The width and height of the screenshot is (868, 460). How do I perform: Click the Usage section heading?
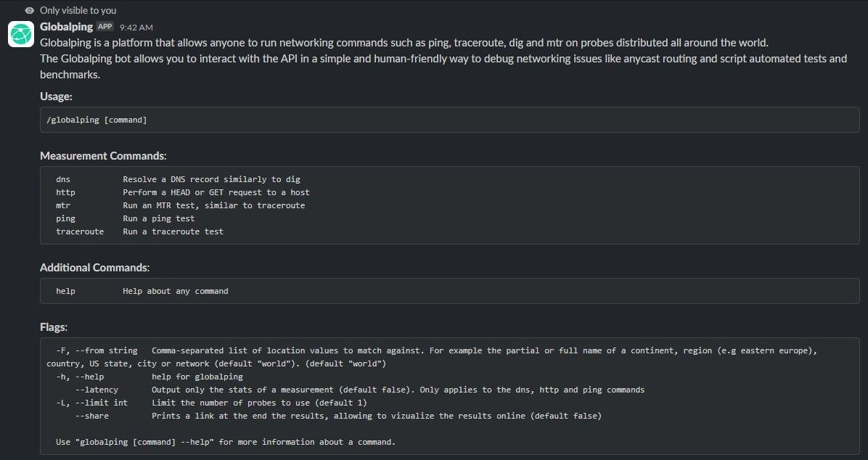point(56,96)
